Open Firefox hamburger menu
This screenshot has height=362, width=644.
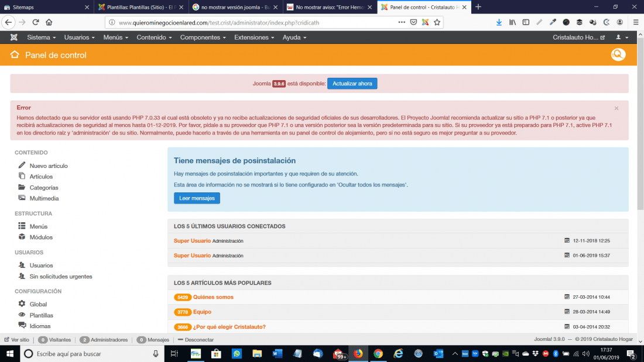pos(635,22)
